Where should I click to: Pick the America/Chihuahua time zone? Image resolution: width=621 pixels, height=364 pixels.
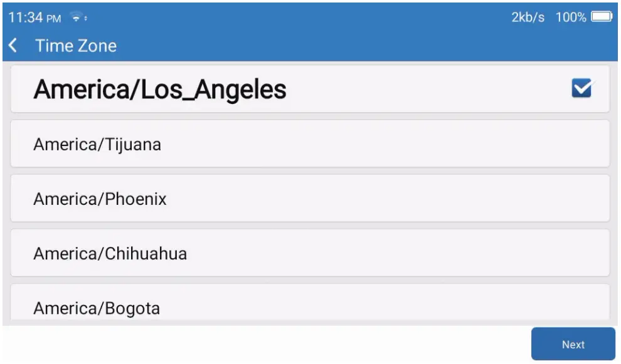[110, 254]
